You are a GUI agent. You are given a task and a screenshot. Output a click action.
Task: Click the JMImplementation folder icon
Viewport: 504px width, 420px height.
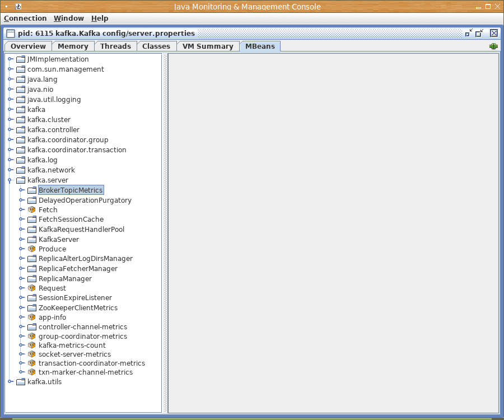click(21, 59)
